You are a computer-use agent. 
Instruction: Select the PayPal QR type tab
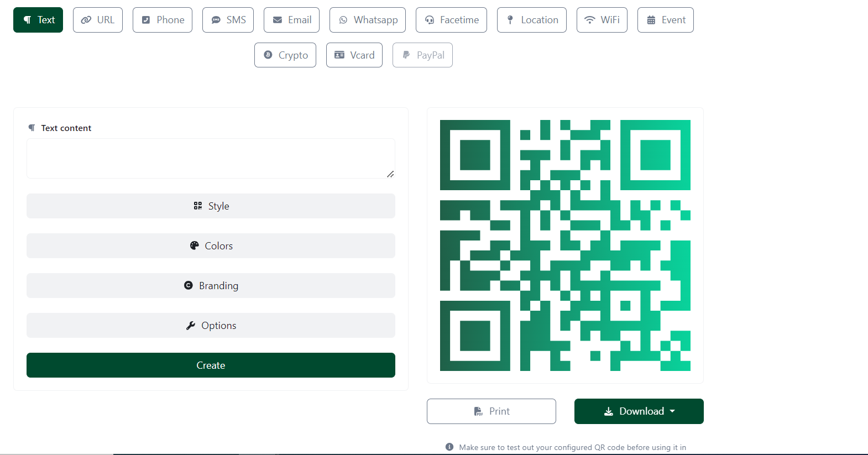click(x=422, y=55)
